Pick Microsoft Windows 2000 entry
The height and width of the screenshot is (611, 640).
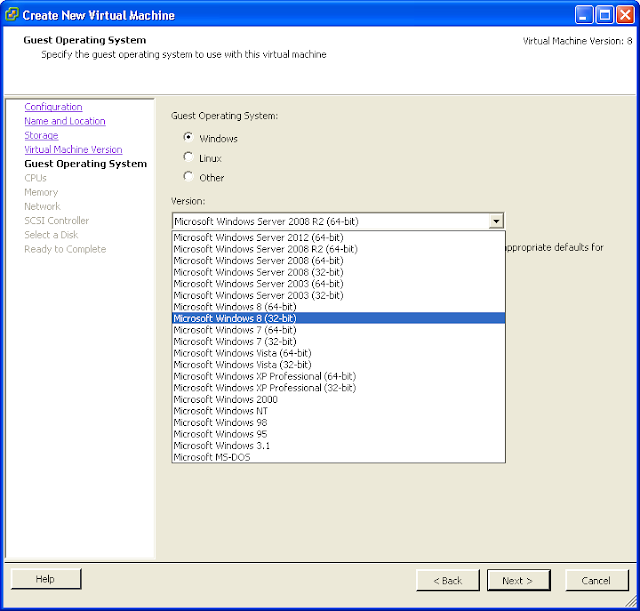pyautogui.click(x=338, y=399)
